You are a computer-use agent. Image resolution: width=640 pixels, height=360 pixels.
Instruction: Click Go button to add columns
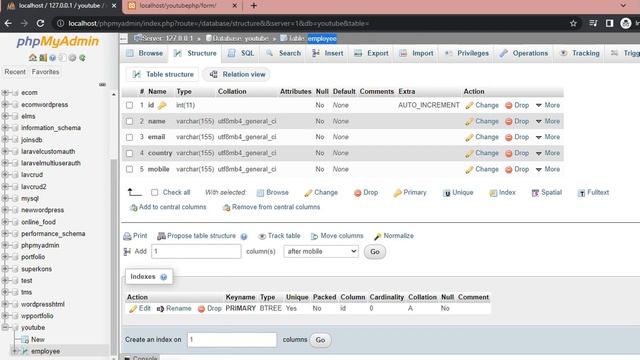375,252
